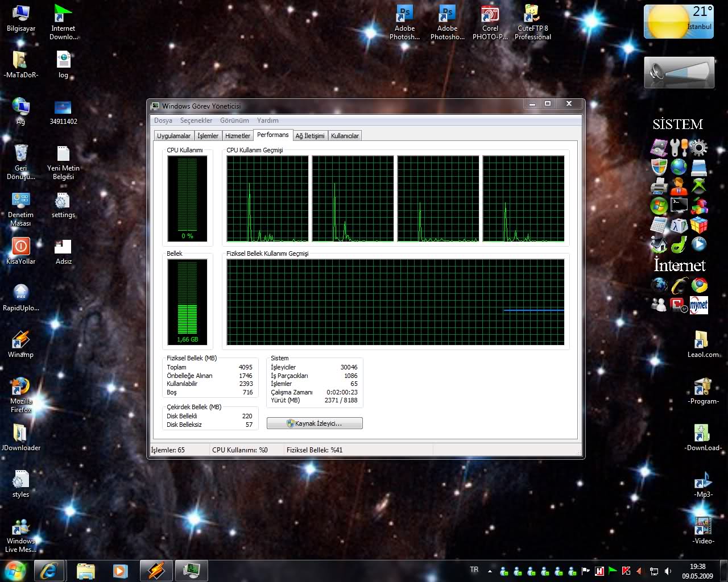
Task: Open the volume speaker tray icon
Action: [x=668, y=571]
